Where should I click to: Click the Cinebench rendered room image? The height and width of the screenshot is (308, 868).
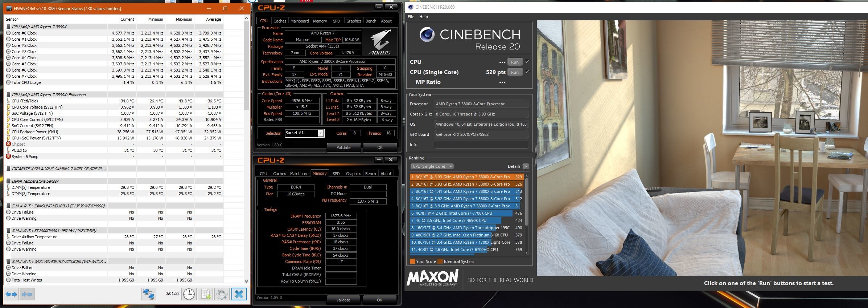(x=702, y=148)
